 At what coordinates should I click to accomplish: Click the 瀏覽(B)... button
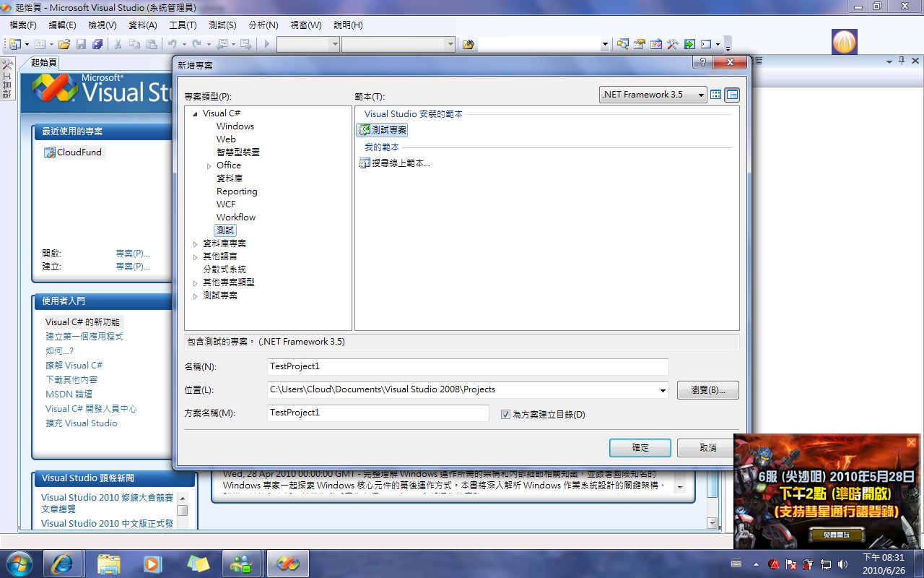[708, 390]
